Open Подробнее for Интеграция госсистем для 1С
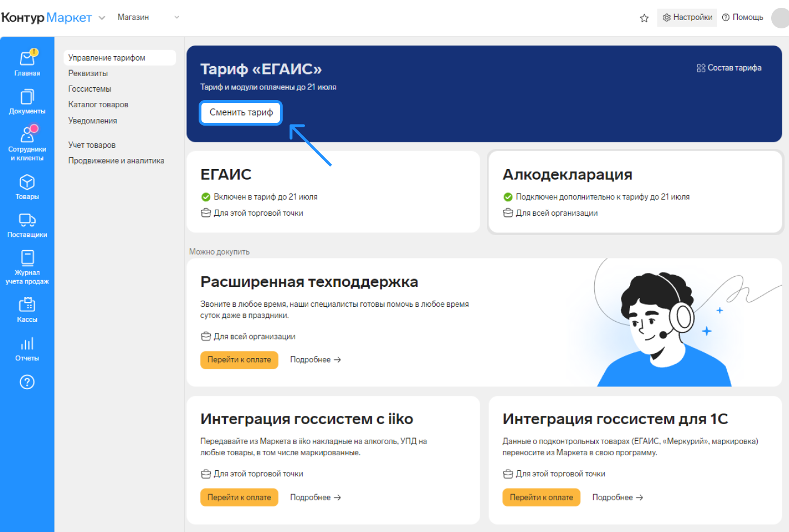This screenshot has width=789, height=532. [618, 498]
